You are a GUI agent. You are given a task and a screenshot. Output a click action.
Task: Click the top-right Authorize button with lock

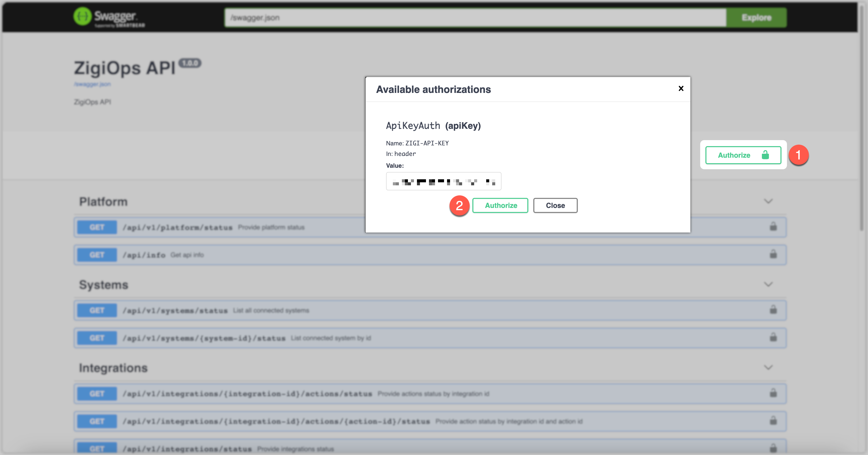[x=743, y=155]
